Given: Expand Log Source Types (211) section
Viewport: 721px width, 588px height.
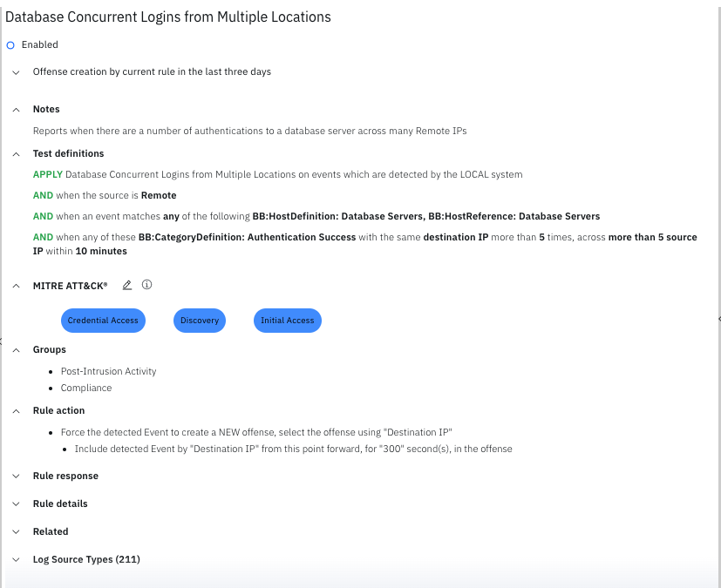Looking at the screenshot, I should (x=16, y=560).
